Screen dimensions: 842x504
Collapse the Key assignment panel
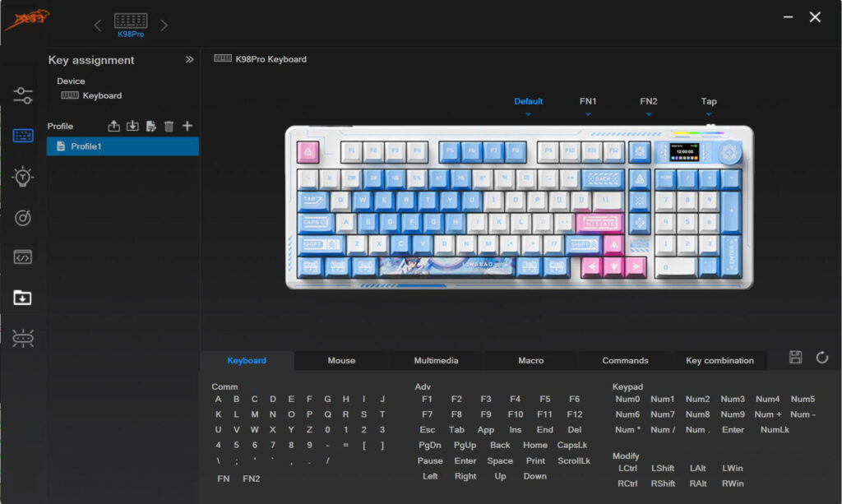tap(189, 59)
